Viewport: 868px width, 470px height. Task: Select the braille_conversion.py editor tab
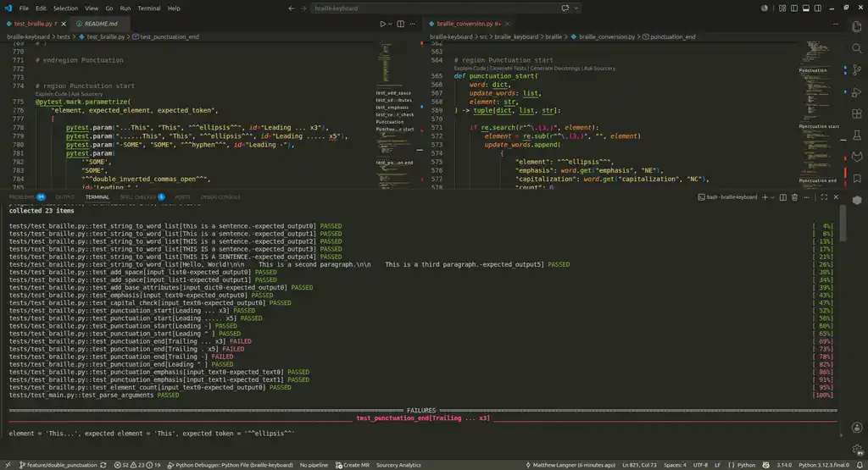[468, 24]
